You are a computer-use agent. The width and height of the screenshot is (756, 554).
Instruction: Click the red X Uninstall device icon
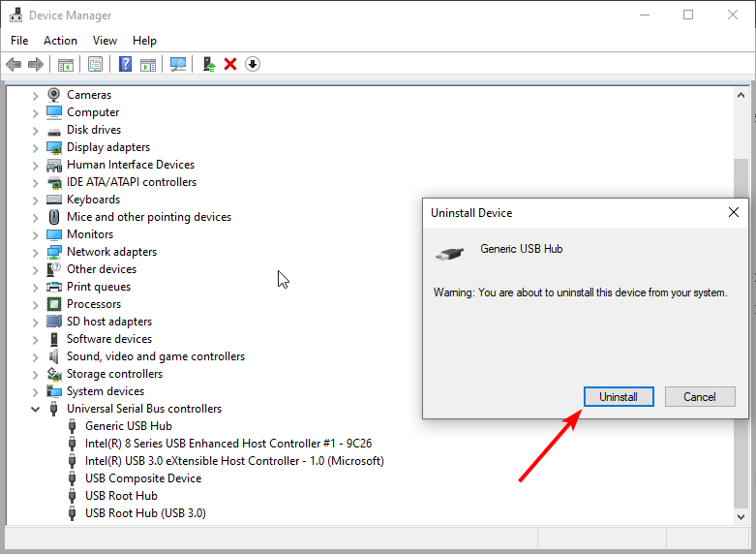point(230,64)
